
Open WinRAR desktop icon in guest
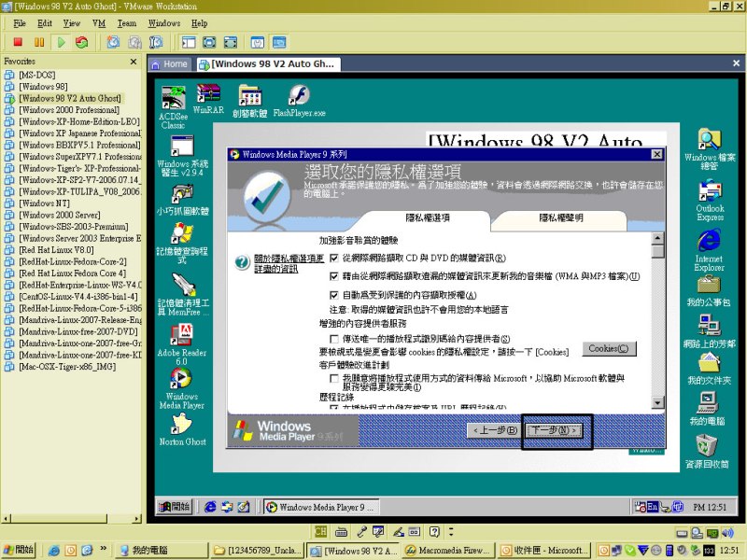coord(208,99)
